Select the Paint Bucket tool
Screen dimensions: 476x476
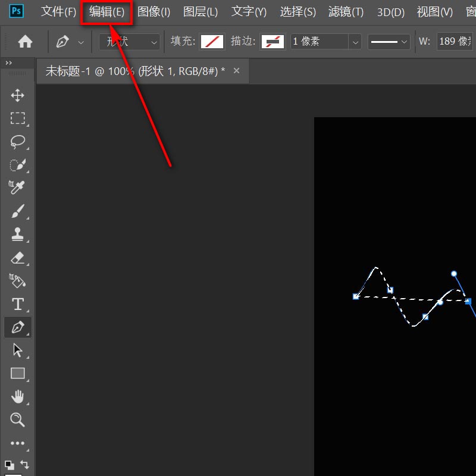17,280
